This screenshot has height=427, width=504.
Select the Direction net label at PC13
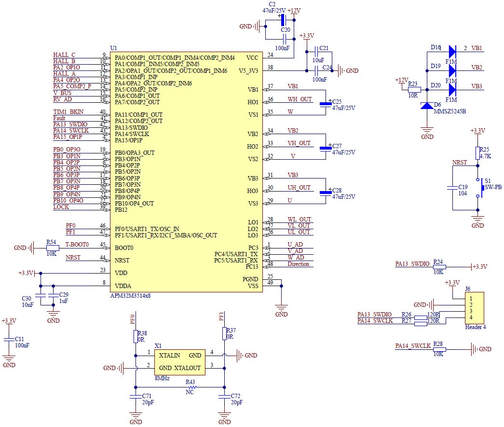(298, 264)
